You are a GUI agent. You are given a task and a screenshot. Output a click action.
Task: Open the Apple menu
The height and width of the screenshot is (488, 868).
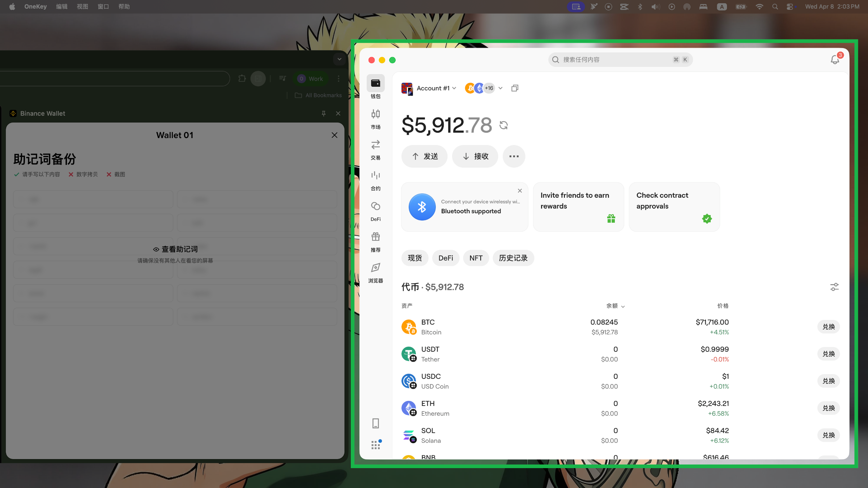pyautogui.click(x=12, y=7)
